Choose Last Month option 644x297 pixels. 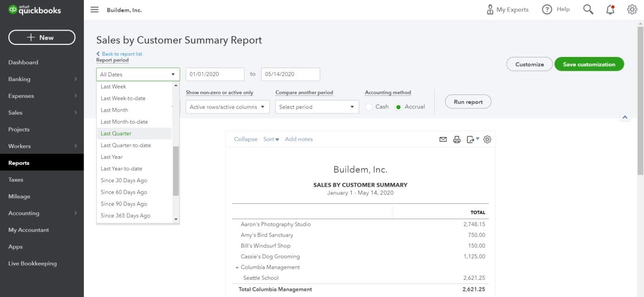pos(134,110)
